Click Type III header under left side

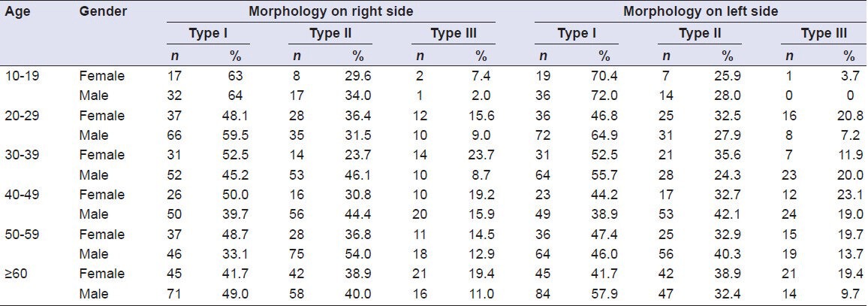(x=824, y=33)
